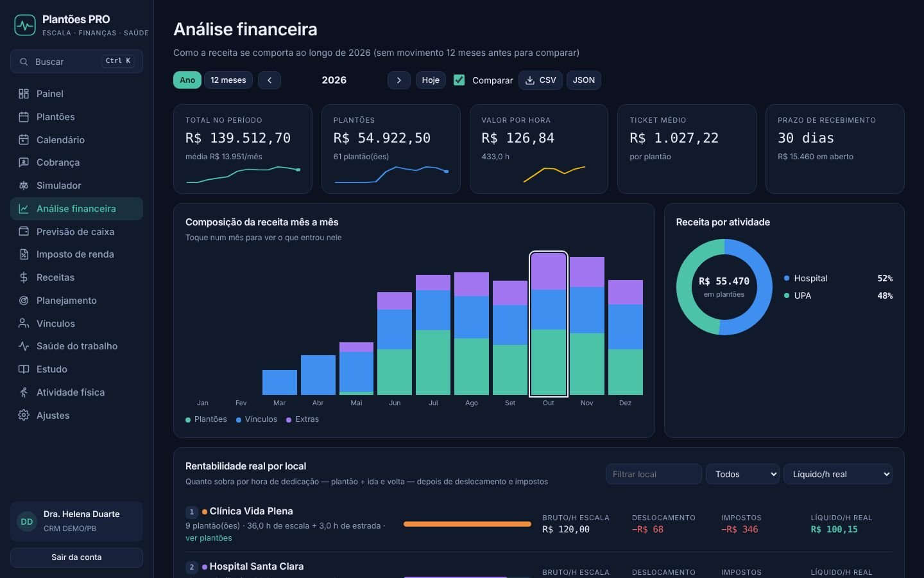Click the Atividade física runner icon
The image size is (924, 578).
(x=24, y=392)
